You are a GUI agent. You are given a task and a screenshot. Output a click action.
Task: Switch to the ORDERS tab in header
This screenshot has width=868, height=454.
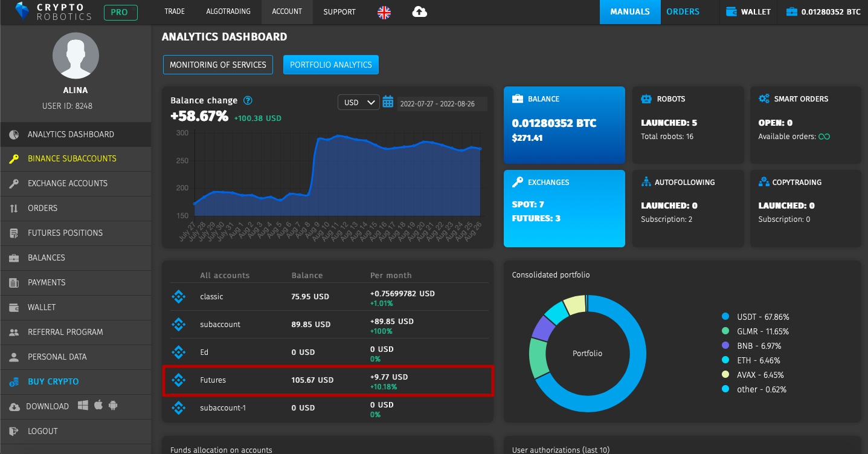tap(683, 11)
